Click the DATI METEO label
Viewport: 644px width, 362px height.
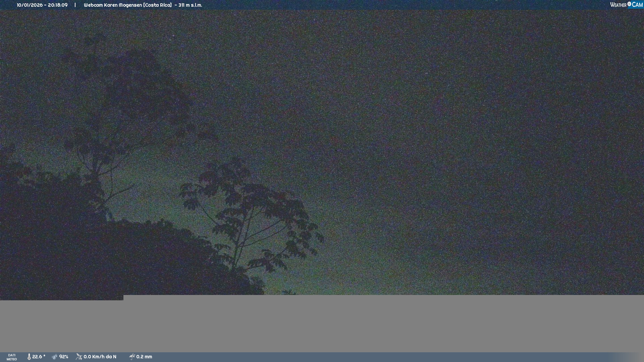pos(12,357)
